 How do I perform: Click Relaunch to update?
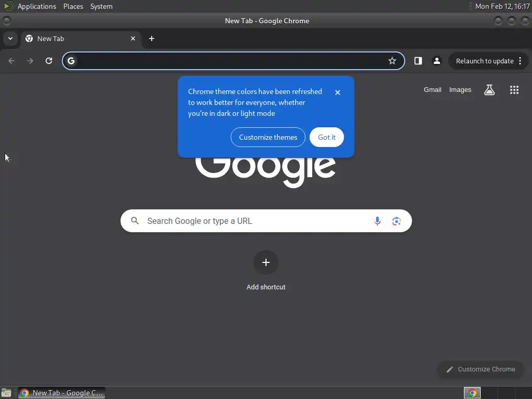pos(485,61)
